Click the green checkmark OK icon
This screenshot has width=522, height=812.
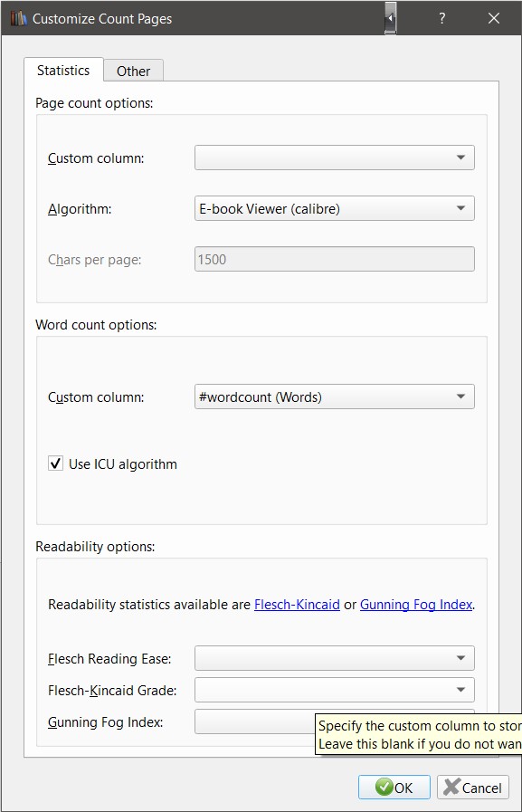point(384,788)
